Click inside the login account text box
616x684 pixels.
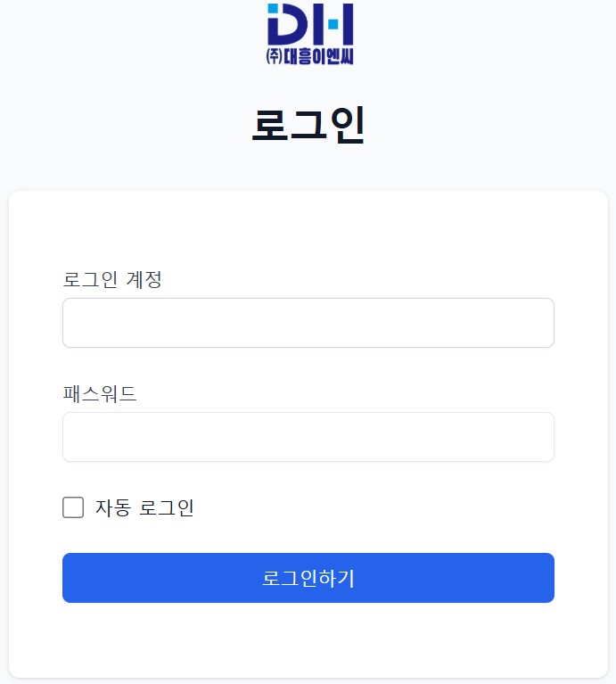click(x=308, y=323)
